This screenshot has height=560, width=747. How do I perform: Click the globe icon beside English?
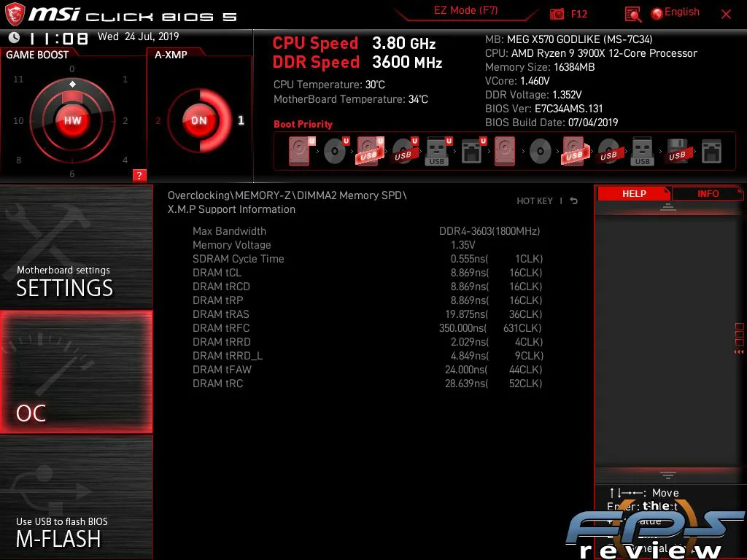click(657, 14)
